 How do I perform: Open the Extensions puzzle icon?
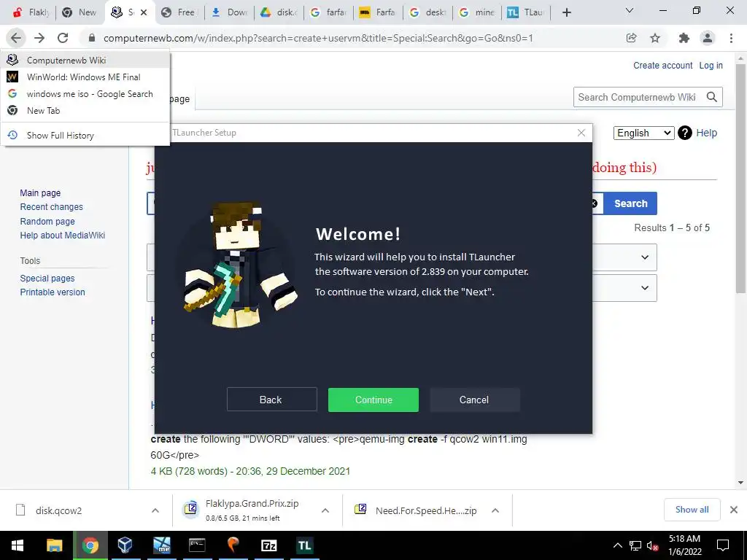[x=684, y=38]
